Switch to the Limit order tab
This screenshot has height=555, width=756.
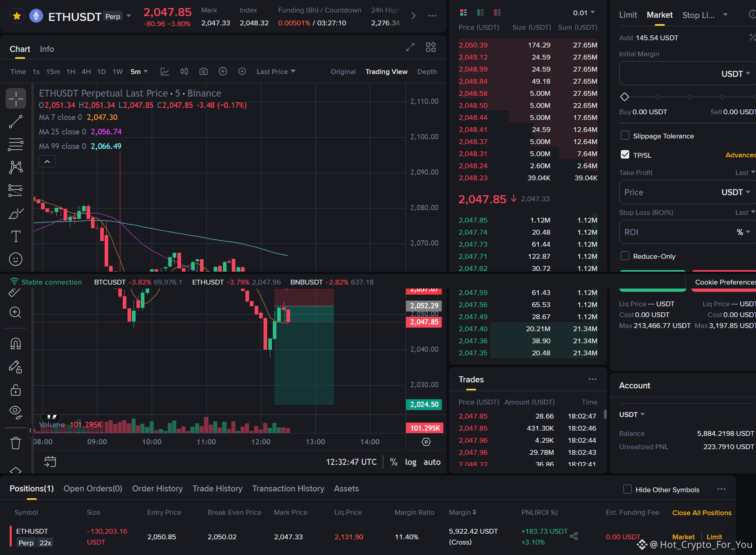pyautogui.click(x=628, y=15)
